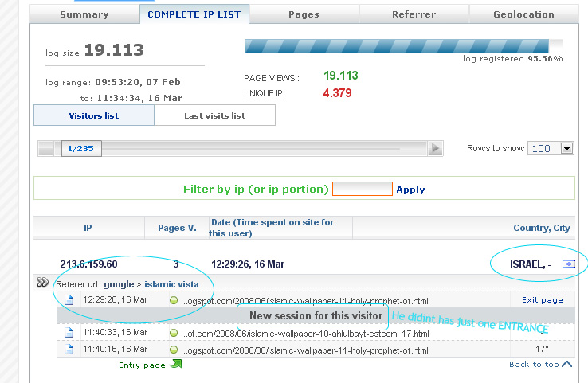Image resolution: width=588 pixels, height=383 pixels.
Task: Click the page views value 19.113
Action: [341, 76]
